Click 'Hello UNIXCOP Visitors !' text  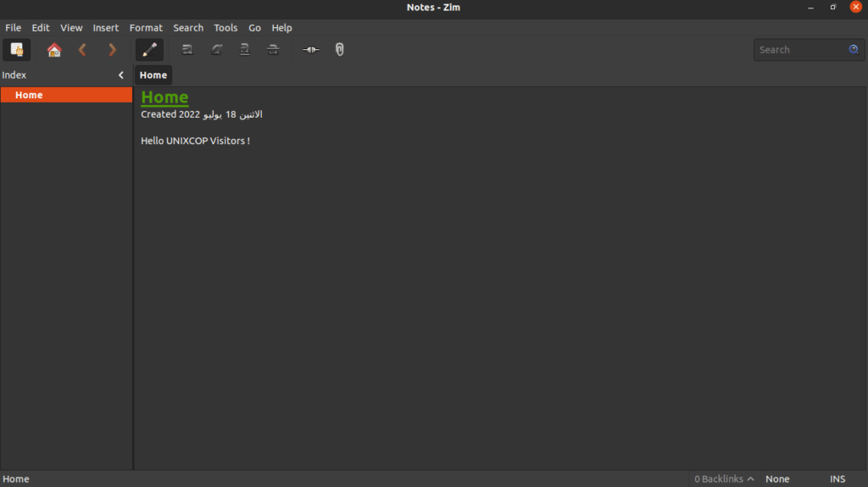pyautogui.click(x=196, y=141)
